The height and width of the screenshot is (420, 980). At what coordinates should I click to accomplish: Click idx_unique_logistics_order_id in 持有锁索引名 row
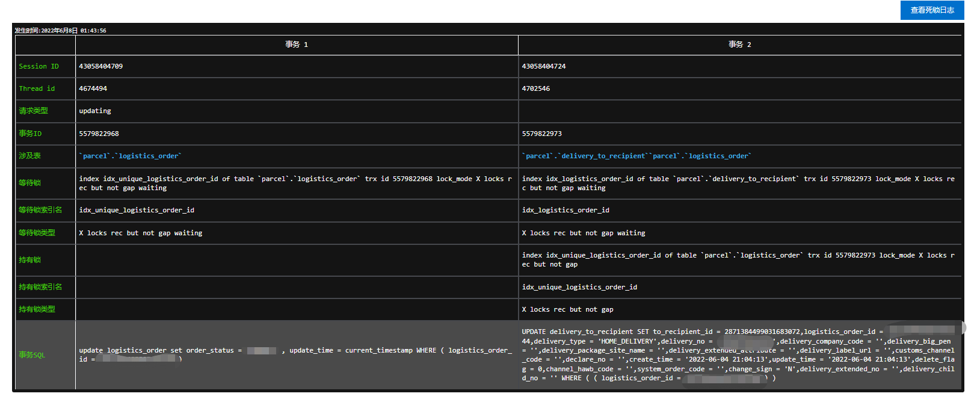coord(579,287)
